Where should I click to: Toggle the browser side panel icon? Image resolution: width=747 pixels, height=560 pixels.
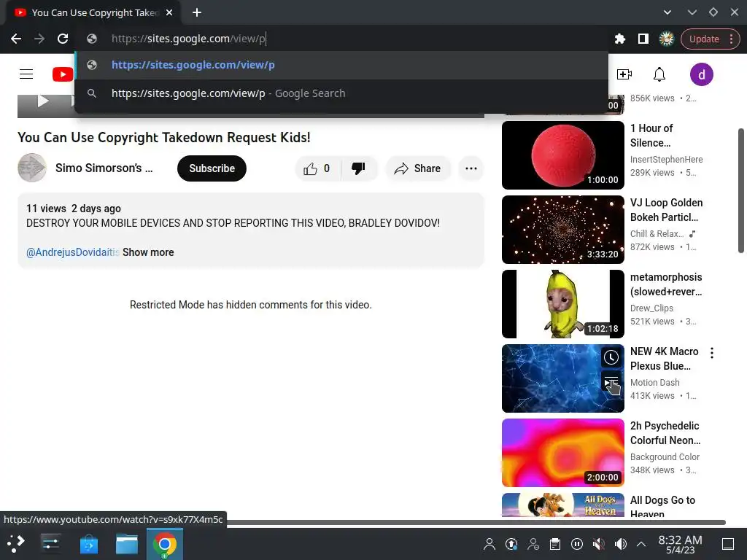(x=643, y=39)
